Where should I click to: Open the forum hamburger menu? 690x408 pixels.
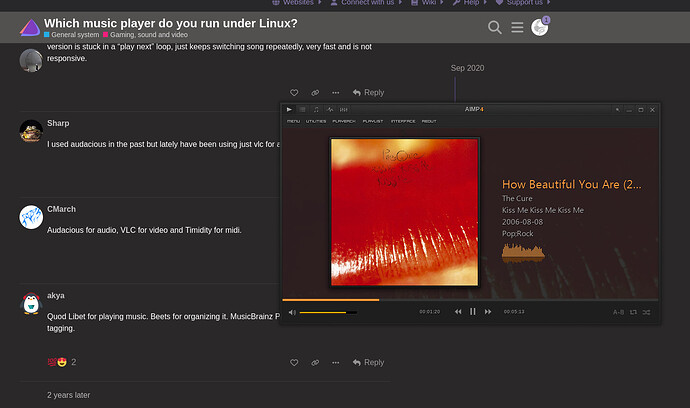(517, 27)
